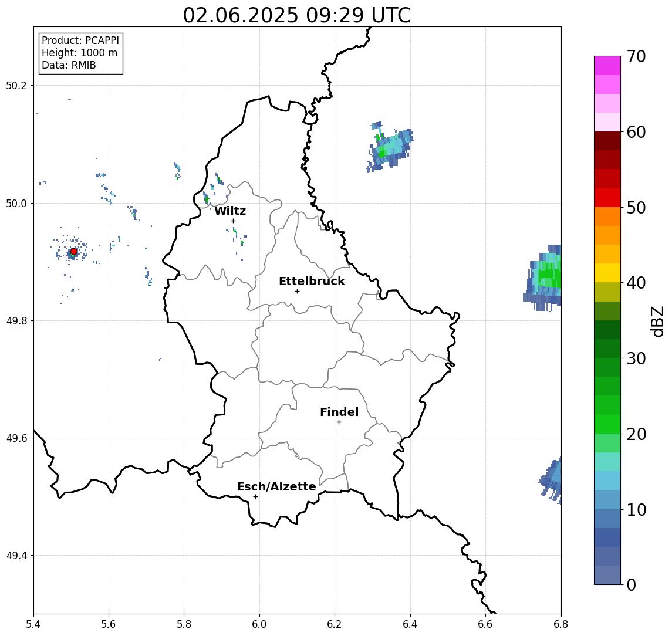Click the colorbar tick label 30
The width and height of the screenshot is (672, 636).
coord(636,358)
